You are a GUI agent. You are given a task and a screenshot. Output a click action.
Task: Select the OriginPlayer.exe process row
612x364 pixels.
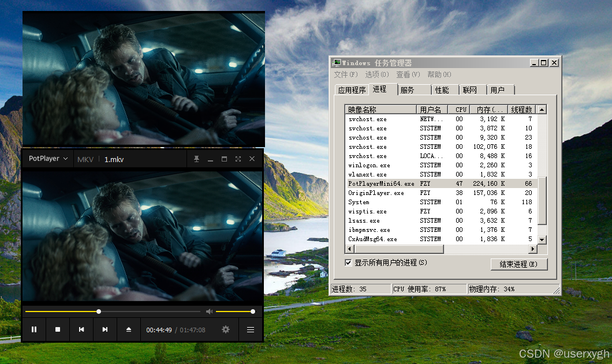(441, 193)
